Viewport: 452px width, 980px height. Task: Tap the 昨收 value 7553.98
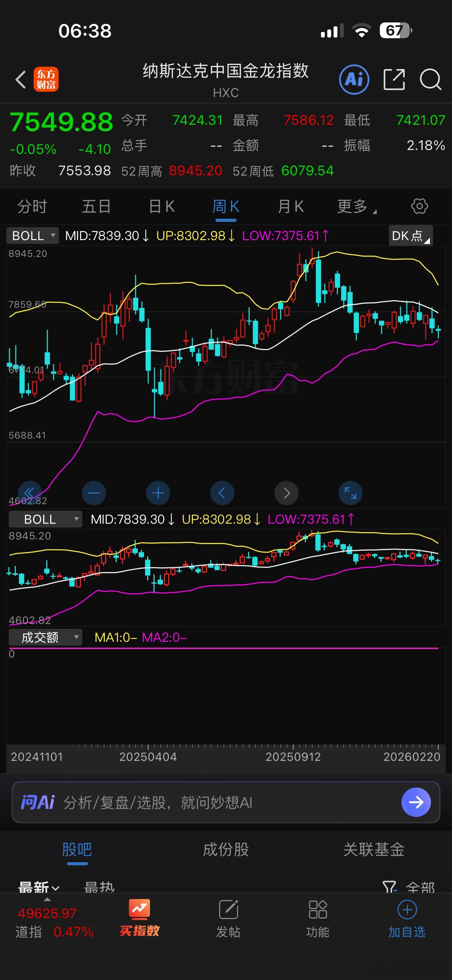[x=84, y=171]
